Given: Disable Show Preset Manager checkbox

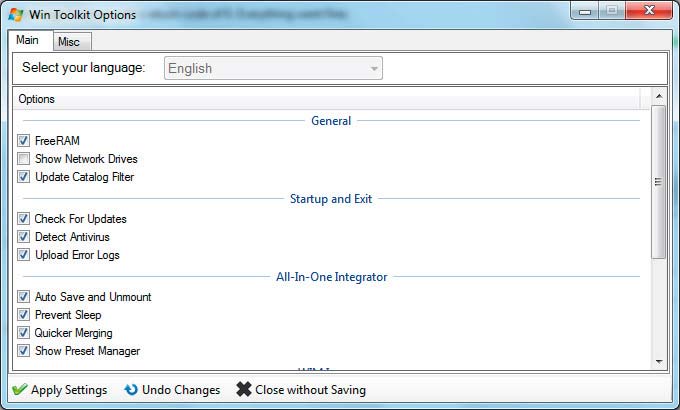Looking at the screenshot, I should (x=23, y=351).
